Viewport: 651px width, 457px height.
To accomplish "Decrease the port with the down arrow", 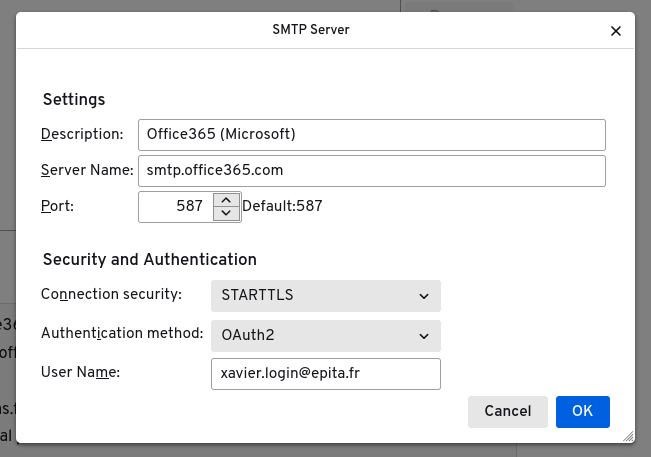I will coord(226,213).
